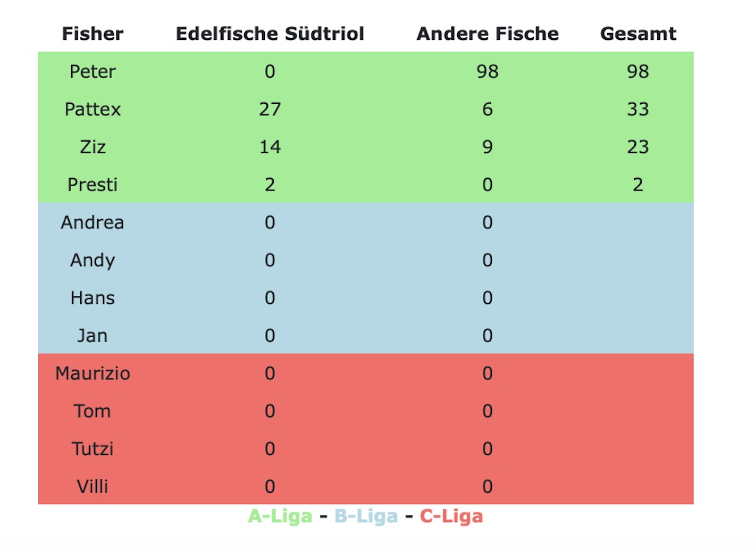Select the B-Liga legend label

(366, 516)
